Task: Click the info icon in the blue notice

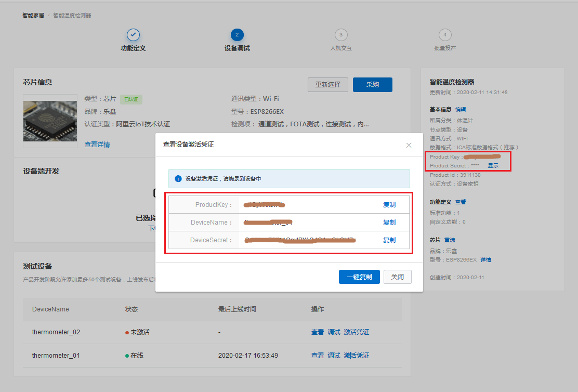Action: point(178,179)
